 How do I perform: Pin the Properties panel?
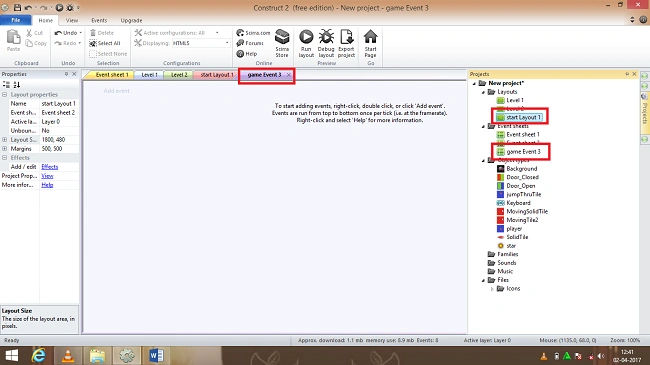point(66,74)
